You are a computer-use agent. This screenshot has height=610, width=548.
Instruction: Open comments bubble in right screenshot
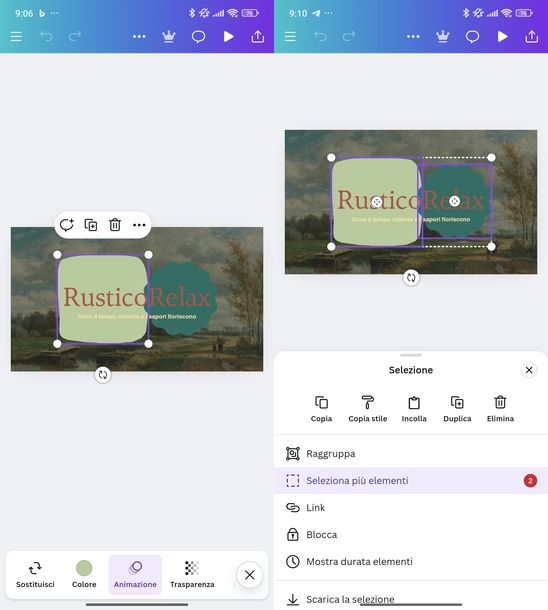[x=472, y=37]
